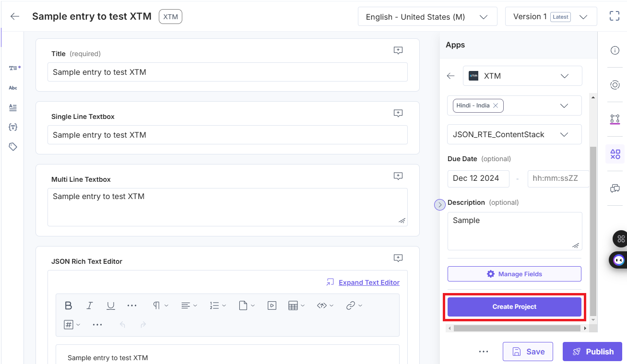
Task: Open the document/asset insert dropdown
Action: point(247,305)
